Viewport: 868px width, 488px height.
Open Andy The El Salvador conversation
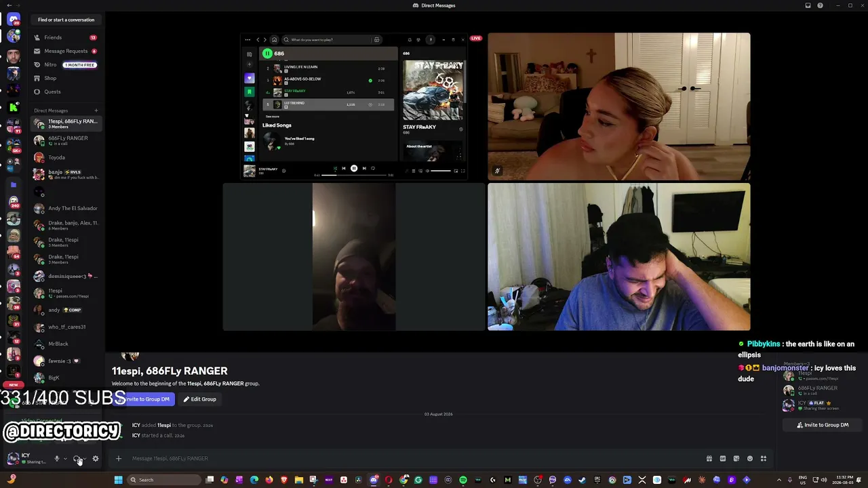pos(65,208)
